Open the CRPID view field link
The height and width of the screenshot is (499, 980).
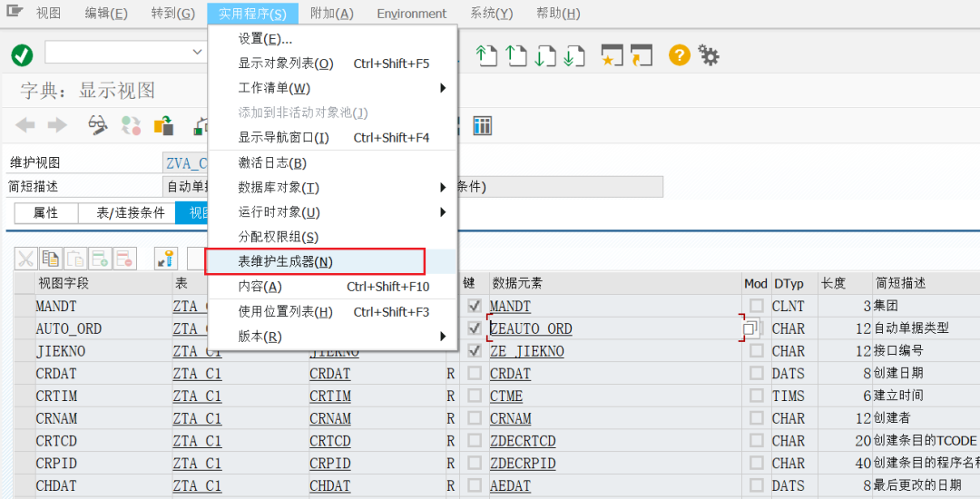click(330, 464)
